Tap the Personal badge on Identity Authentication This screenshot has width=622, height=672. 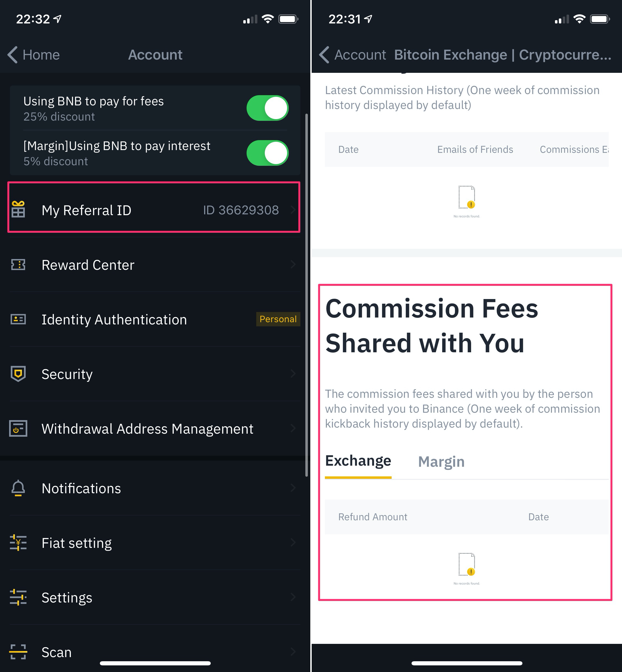tap(278, 319)
